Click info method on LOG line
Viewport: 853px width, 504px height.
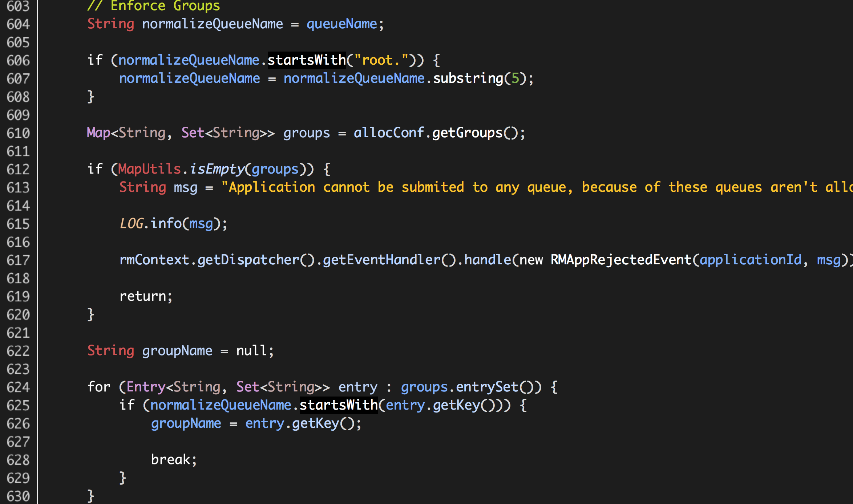166,224
